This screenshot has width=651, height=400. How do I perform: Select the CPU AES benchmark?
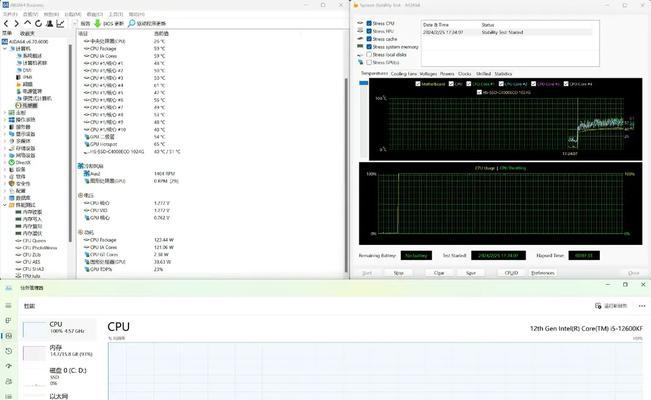coord(28,262)
